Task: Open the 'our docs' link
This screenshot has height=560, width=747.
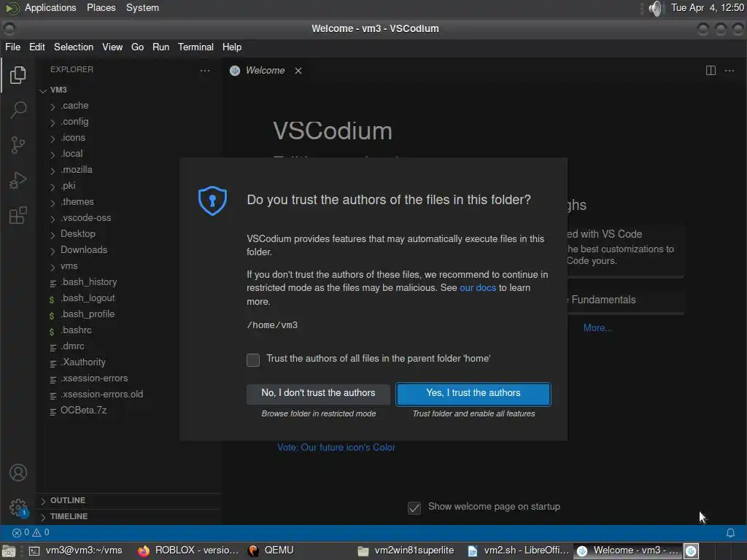Action: tap(477, 288)
